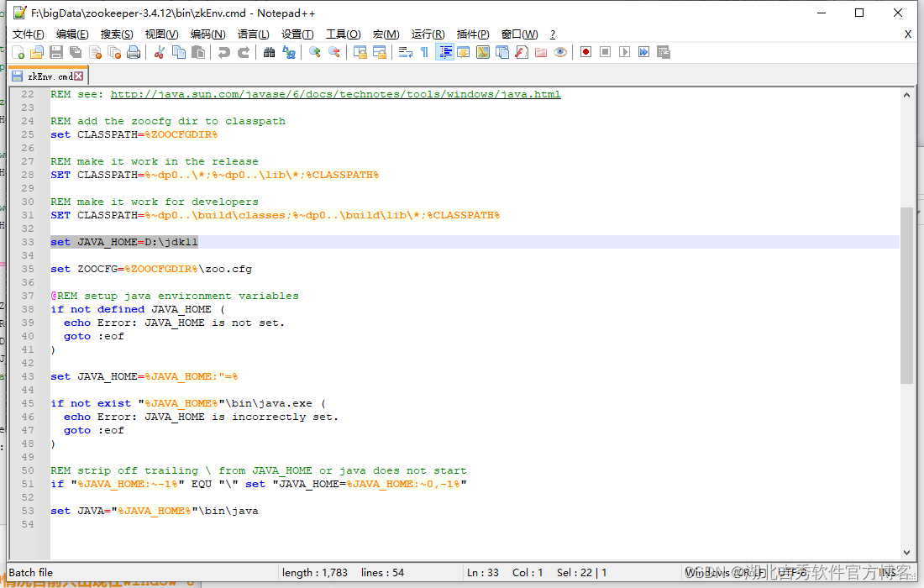Click the vertical scrollbar thumb
Image resolution: width=924 pixels, height=588 pixels.
tap(906, 295)
